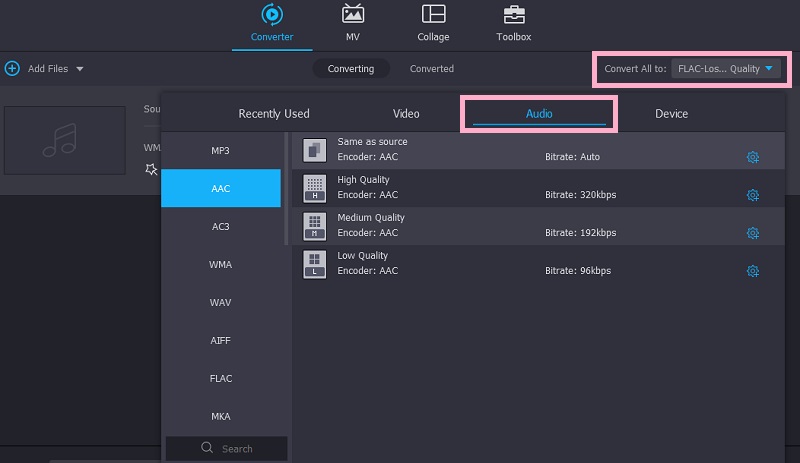Open settings gear for High Quality preset
The image size is (800, 463).
753,195
